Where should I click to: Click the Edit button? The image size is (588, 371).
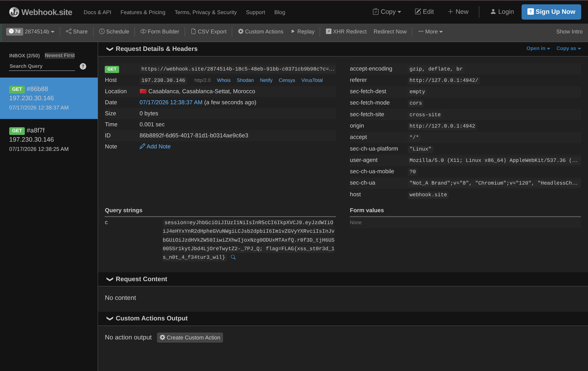tap(424, 12)
